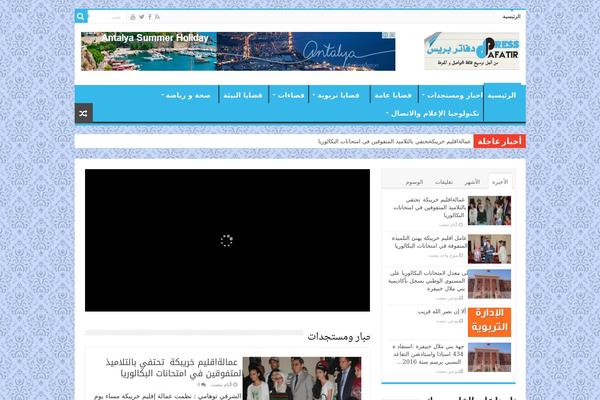Viewport: 600px width, 400px height.
Task: Expand the تكنولوجيا الإعلام والاتصال dropdown
Action: coord(432,113)
